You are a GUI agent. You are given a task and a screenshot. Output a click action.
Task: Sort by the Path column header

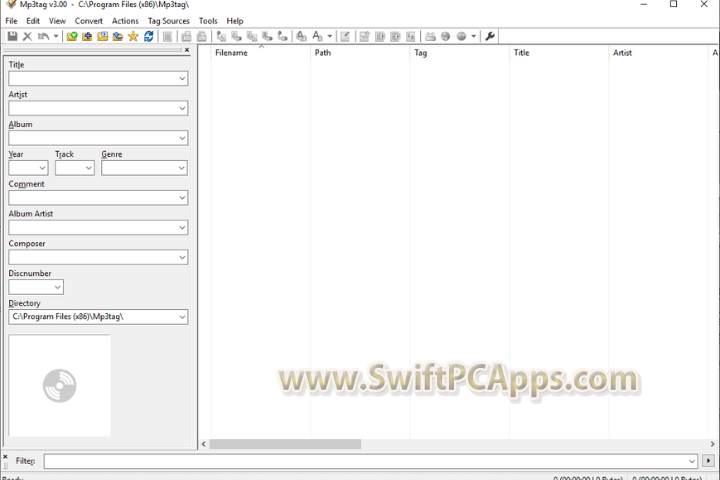tap(360, 53)
